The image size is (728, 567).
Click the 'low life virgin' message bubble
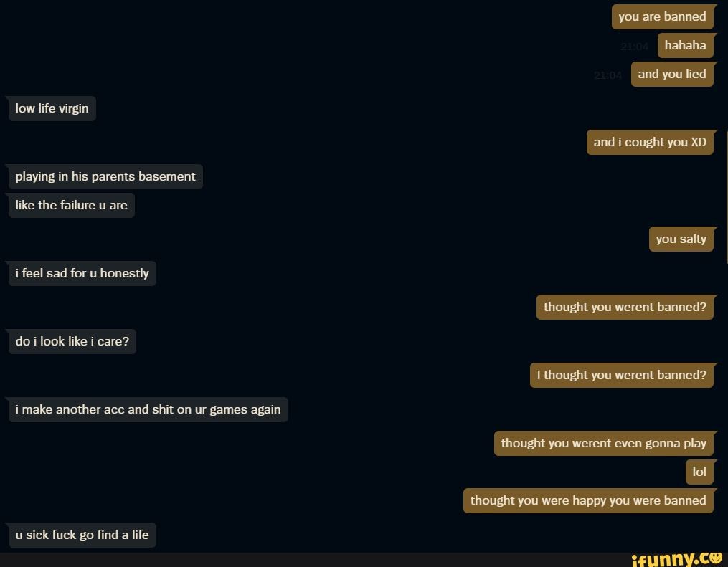pyautogui.click(x=52, y=108)
